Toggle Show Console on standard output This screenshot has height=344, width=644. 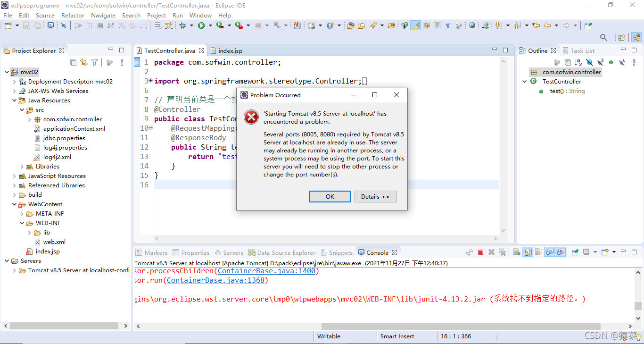[550, 252]
